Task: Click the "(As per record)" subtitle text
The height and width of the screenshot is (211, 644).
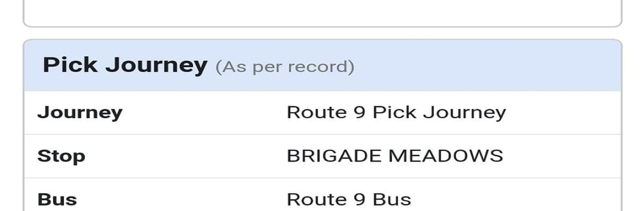Action: pyautogui.click(x=285, y=67)
